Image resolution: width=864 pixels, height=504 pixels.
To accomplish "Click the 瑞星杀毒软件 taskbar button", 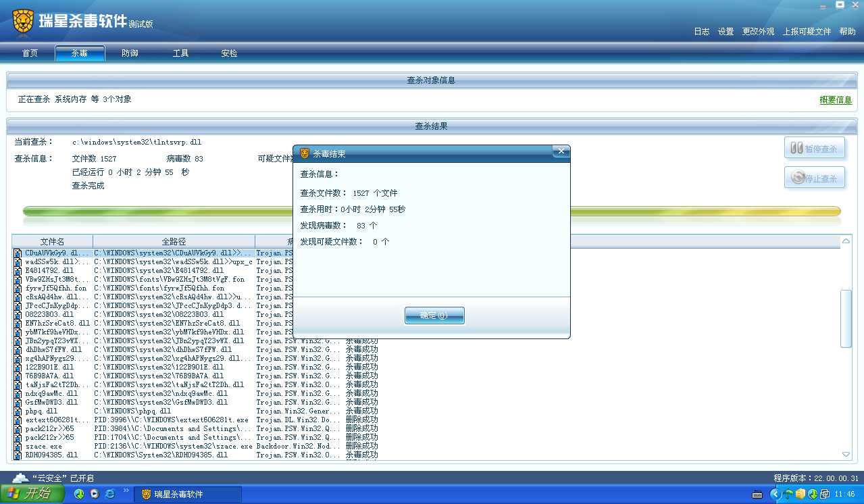I will [188, 495].
